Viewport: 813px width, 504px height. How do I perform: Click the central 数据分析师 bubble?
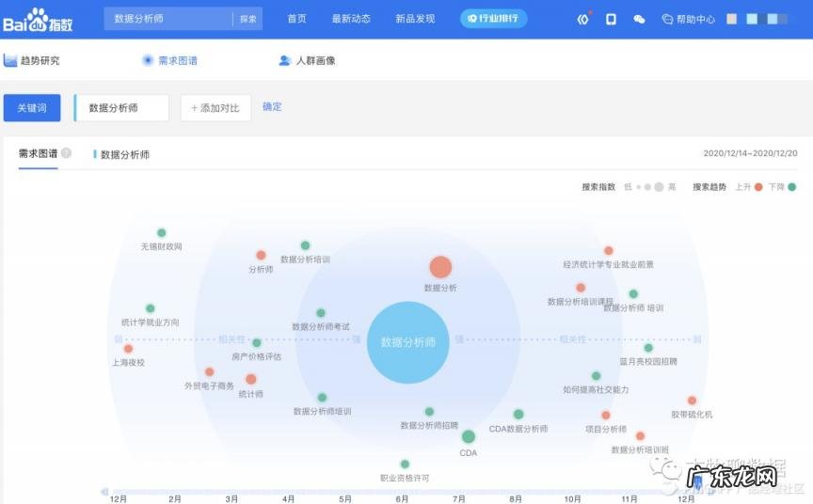[x=408, y=342]
